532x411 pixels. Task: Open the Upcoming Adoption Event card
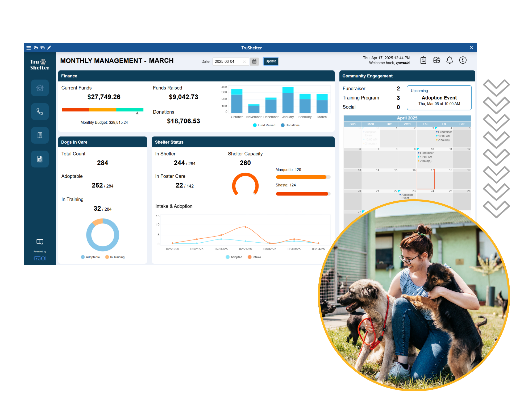(x=439, y=98)
